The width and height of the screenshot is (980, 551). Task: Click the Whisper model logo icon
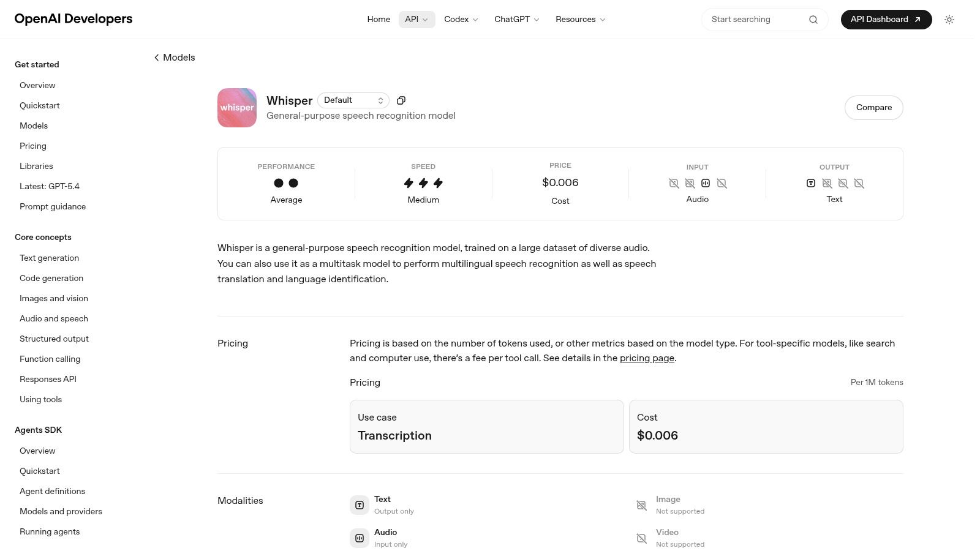click(236, 108)
